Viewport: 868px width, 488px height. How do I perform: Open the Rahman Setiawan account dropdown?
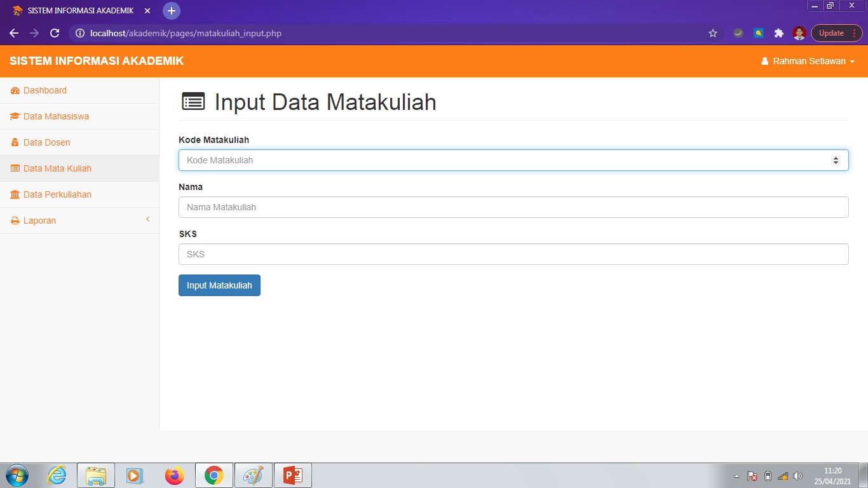tap(808, 61)
